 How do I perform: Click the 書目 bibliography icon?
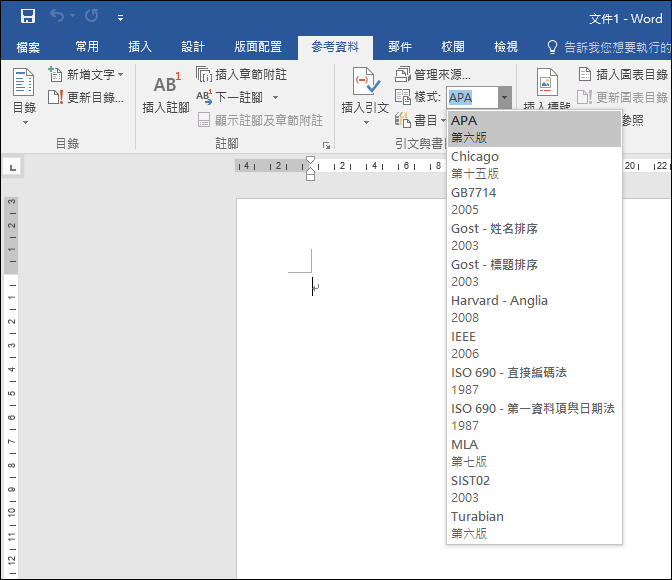[403, 120]
